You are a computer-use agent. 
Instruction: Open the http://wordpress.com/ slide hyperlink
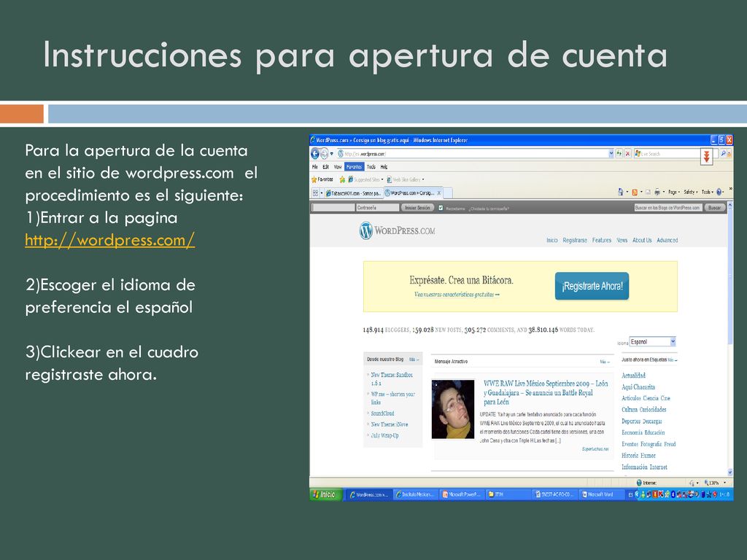coord(110,240)
